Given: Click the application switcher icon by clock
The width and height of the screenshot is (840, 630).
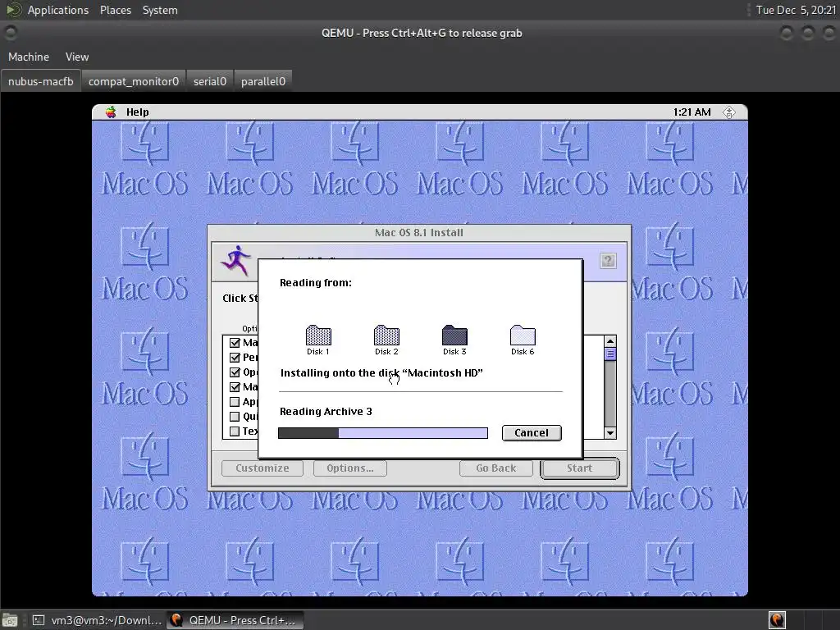Looking at the screenshot, I should point(728,112).
